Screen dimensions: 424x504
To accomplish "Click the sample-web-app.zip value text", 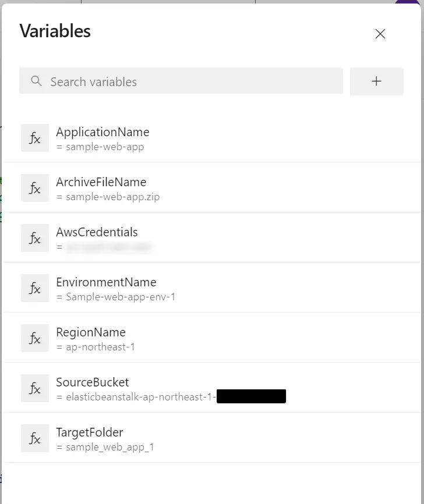I will tap(112, 197).
